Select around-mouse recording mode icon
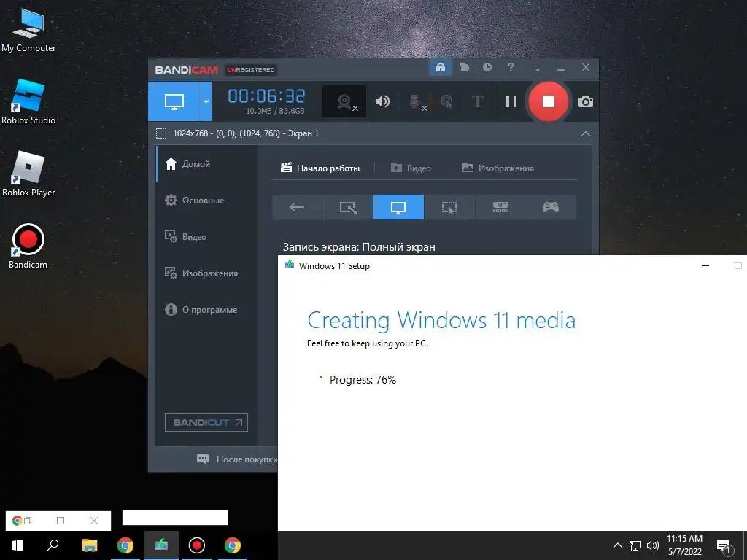 pyautogui.click(x=449, y=207)
